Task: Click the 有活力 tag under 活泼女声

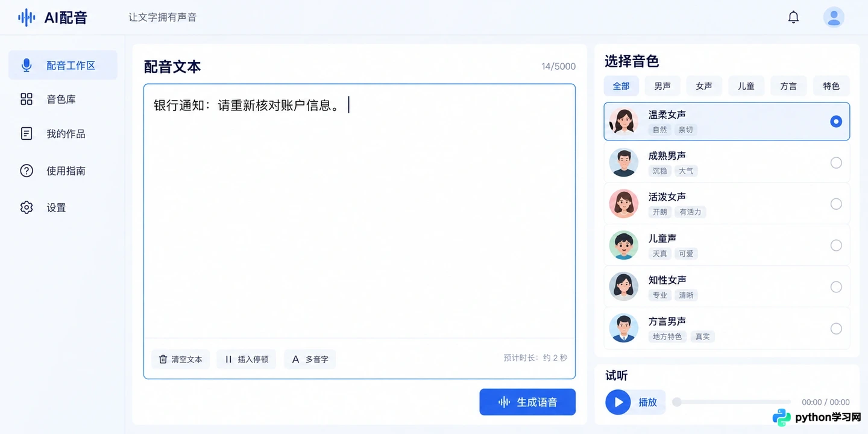Action: click(690, 212)
